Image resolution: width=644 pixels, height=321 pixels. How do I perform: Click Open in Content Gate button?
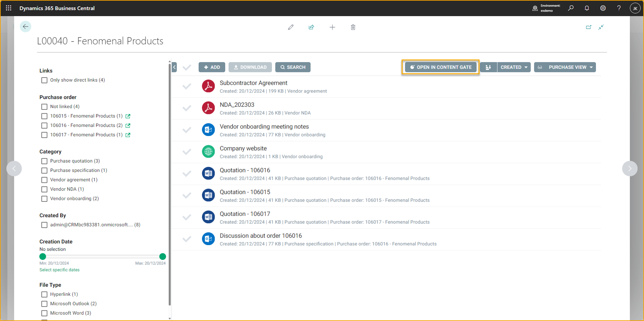[440, 67]
